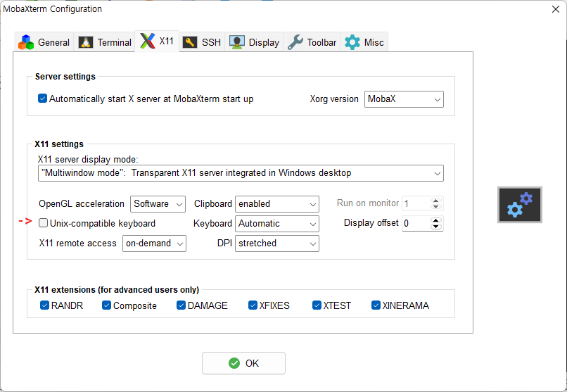Screen dimensions: 567x392
Task: Switch to the Misc tab
Action: pyautogui.click(x=364, y=42)
